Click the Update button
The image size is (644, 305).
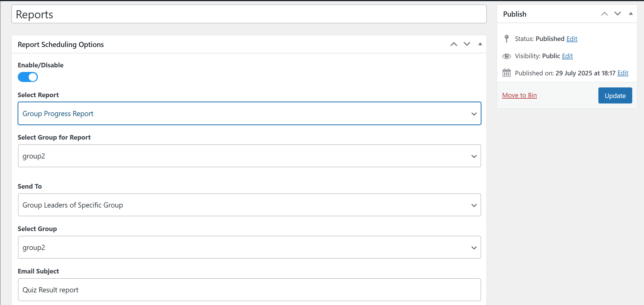615,95
